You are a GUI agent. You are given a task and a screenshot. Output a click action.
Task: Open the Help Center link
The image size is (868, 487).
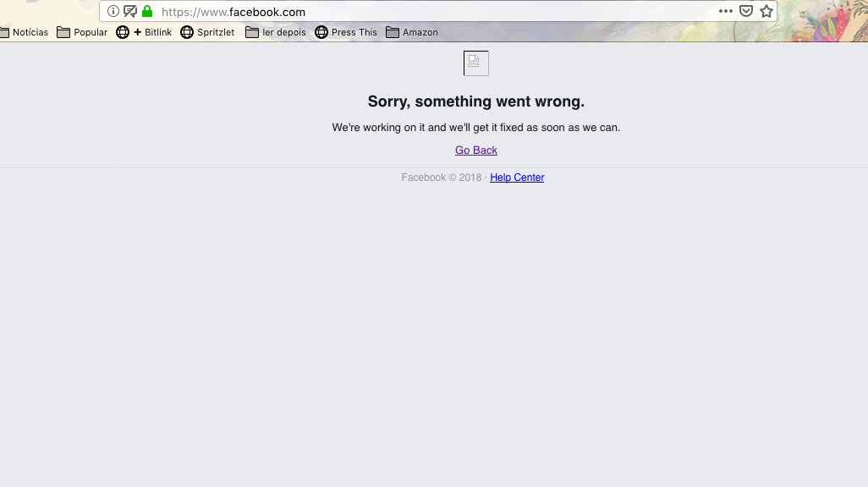(x=517, y=177)
